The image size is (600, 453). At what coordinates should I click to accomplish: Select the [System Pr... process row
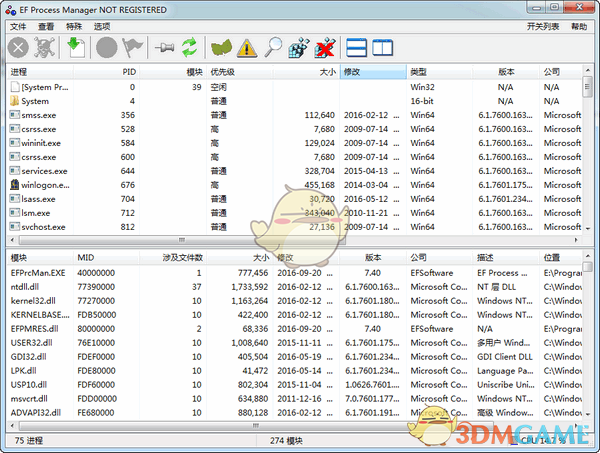point(295,87)
